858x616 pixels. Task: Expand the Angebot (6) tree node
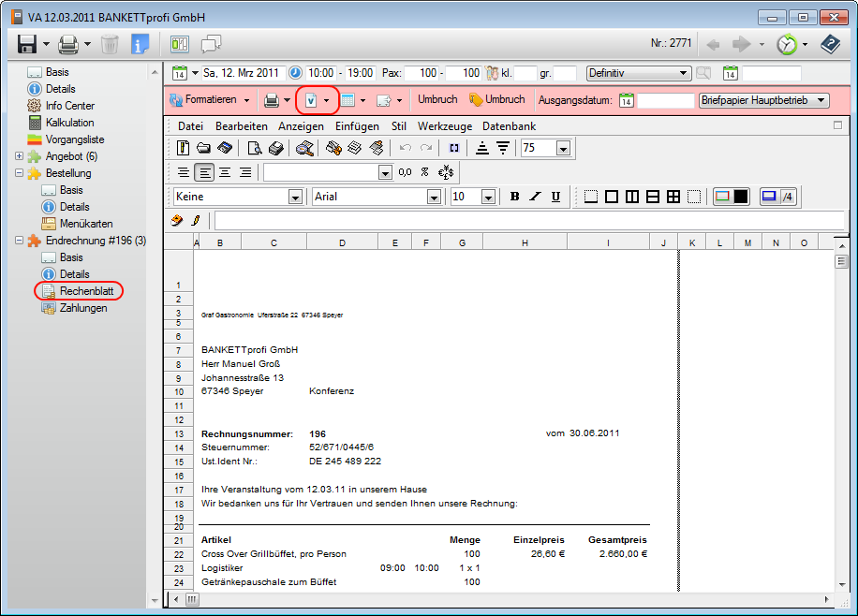20,156
